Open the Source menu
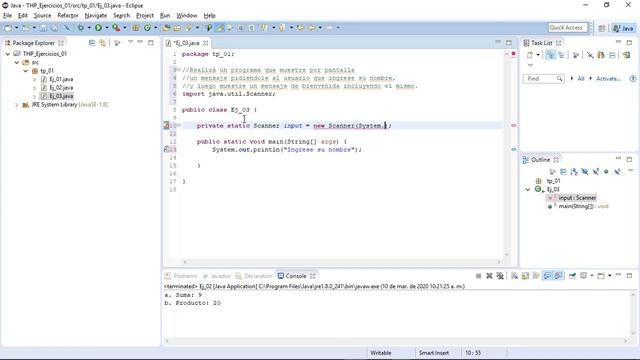Image resolution: width=640 pixels, height=360 pixels. 42,16
